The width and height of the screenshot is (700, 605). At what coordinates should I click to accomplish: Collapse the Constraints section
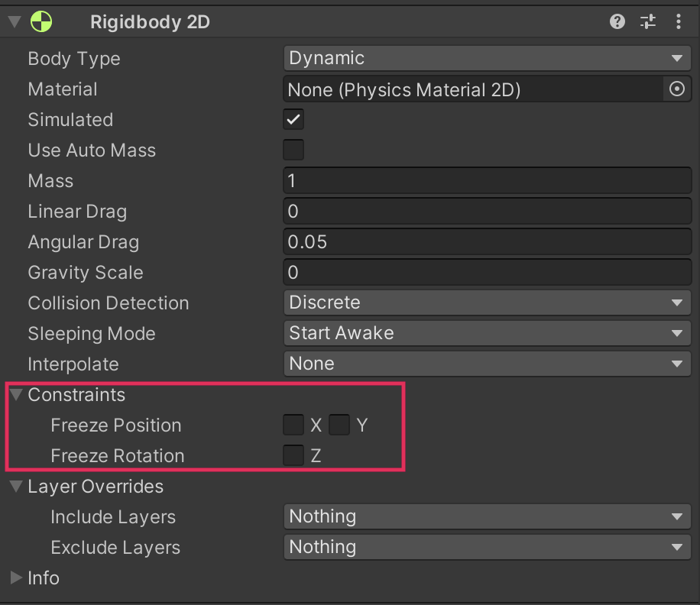(15, 395)
